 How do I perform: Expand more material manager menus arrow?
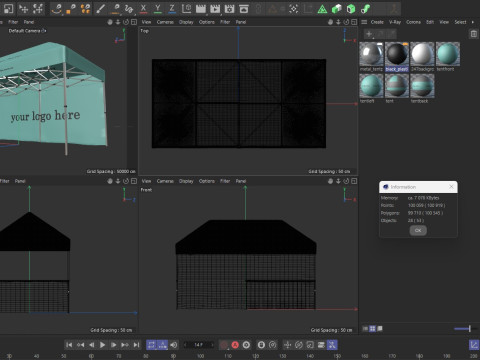click(473, 22)
